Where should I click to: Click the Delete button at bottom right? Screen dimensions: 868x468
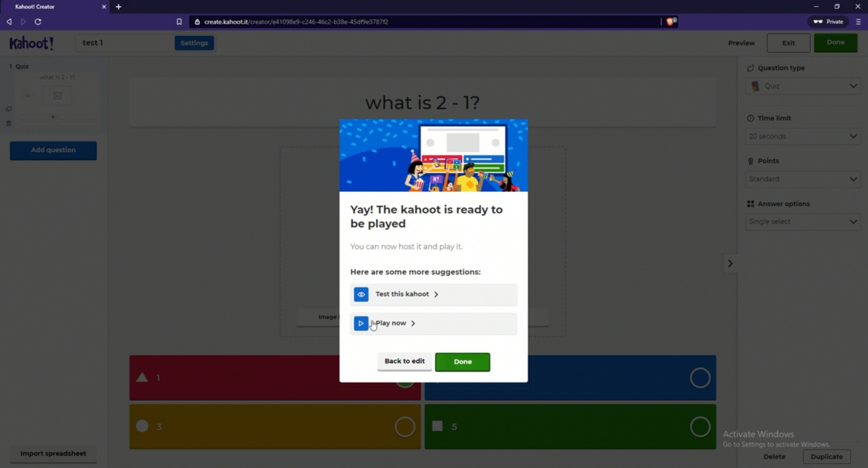tap(774, 457)
